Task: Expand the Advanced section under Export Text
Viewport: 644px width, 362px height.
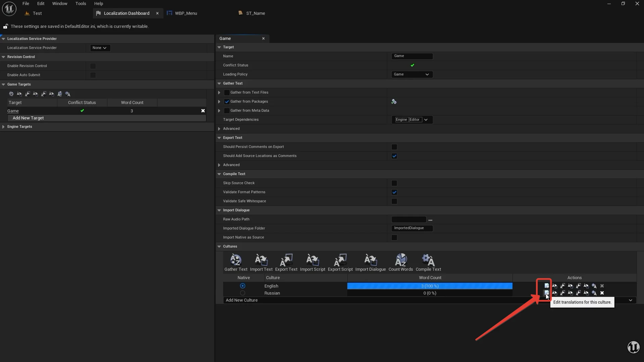Action: pyautogui.click(x=219, y=165)
